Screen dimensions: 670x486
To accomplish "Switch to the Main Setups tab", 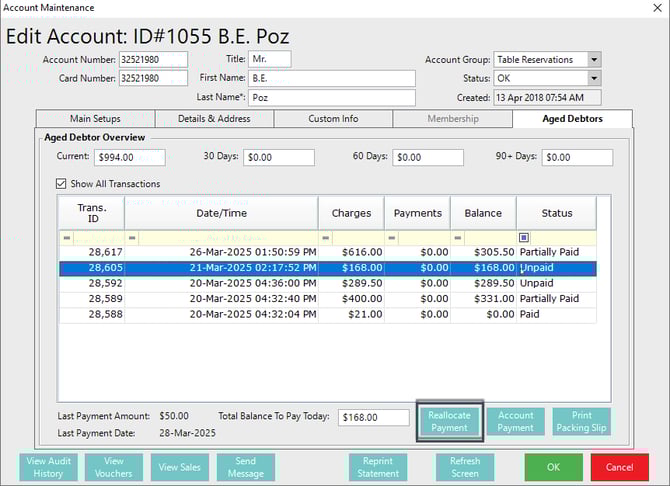I will [x=95, y=119].
